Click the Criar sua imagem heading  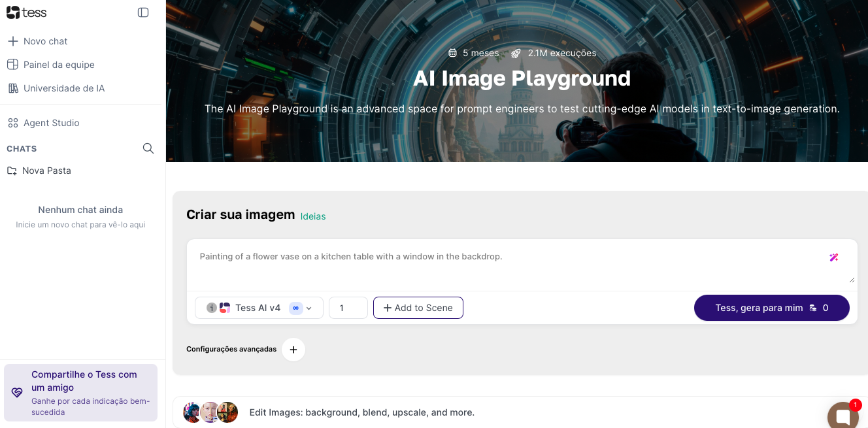(241, 214)
